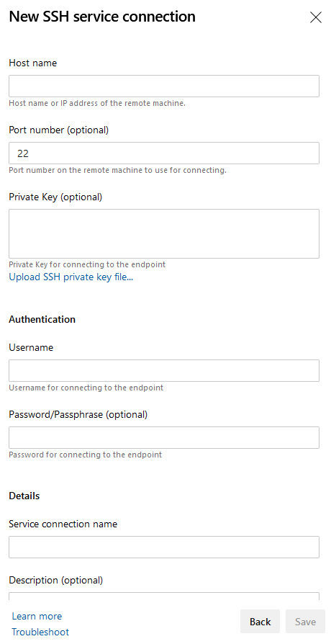Screen dimensions: 331x644
Task: Go back with the Back button
Action: tap(260, 622)
